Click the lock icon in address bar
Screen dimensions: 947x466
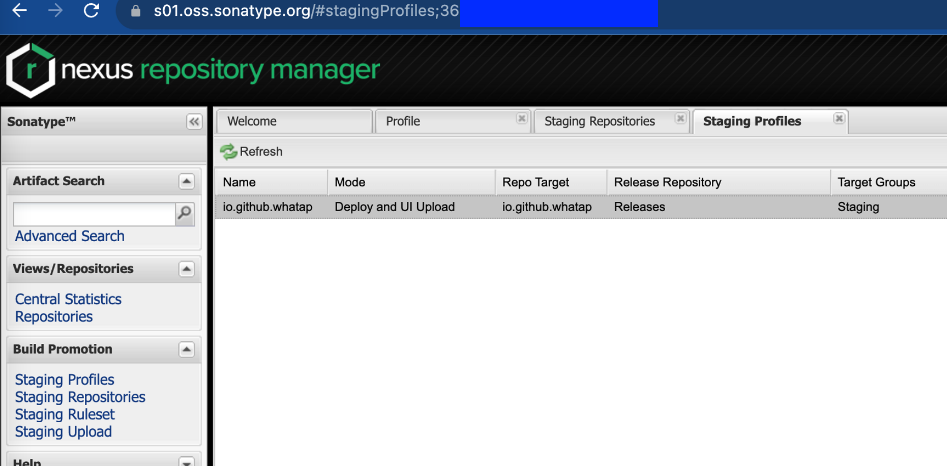coord(135,11)
